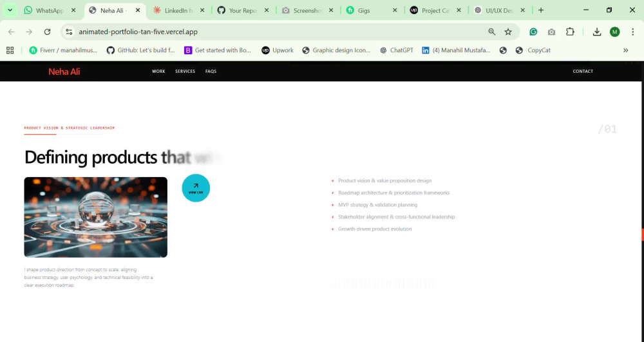Go back to previous page
Screen dimensions: 644x342
(11, 32)
